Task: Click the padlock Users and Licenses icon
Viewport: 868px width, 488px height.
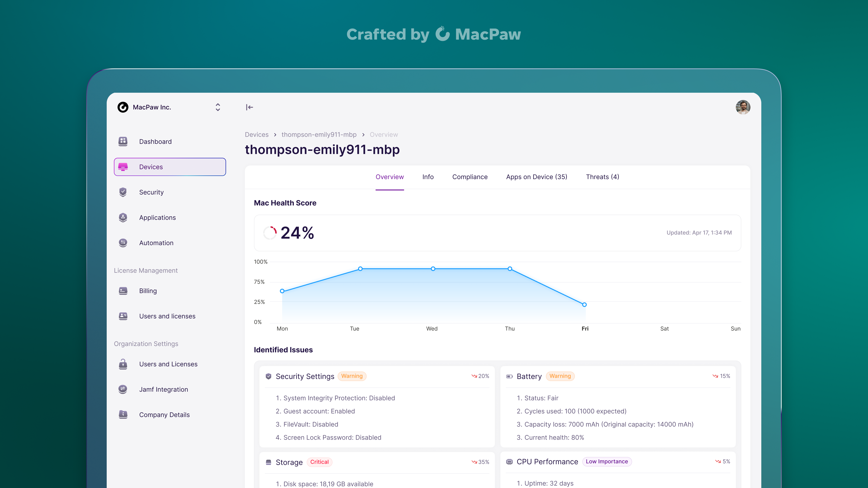Action: click(x=123, y=364)
